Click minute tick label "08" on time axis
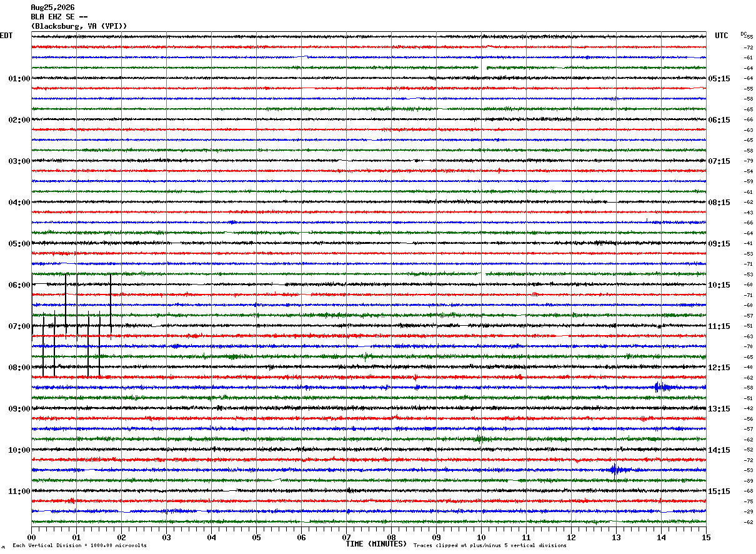Viewport: 756px width, 554px height. pyautogui.click(x=391, y=537)
